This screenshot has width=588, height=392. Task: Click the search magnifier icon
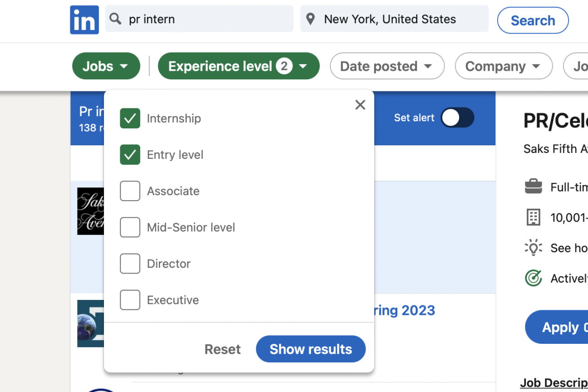pos(116,19)
